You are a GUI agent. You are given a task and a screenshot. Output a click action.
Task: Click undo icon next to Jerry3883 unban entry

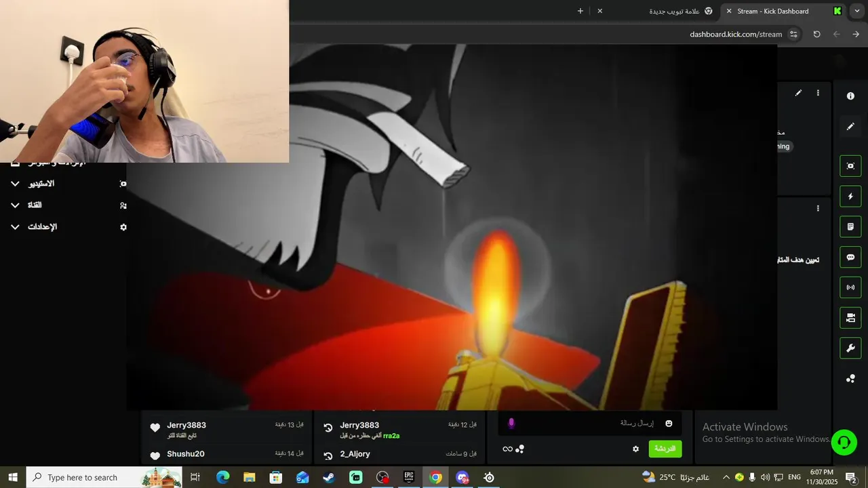(328, 428)
